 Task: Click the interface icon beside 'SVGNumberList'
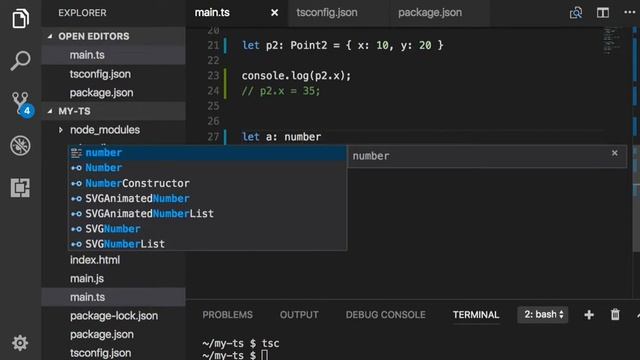(76, 244)
